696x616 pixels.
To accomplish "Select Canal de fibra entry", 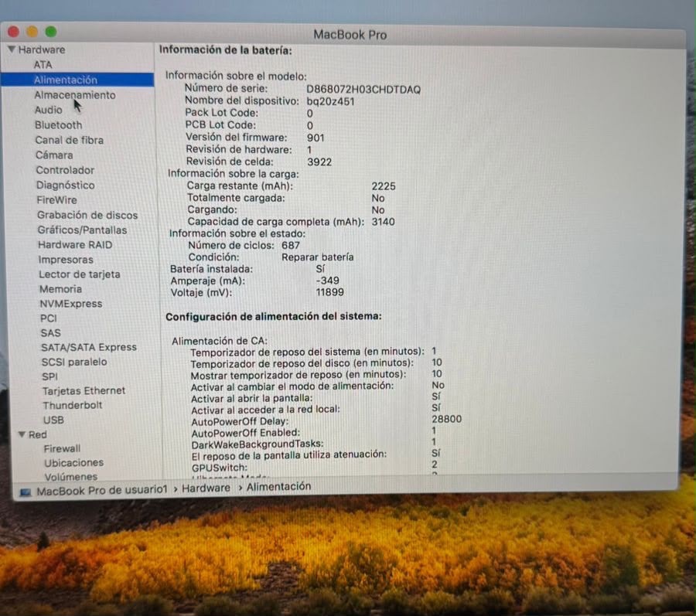I will [x=70, y=140].
